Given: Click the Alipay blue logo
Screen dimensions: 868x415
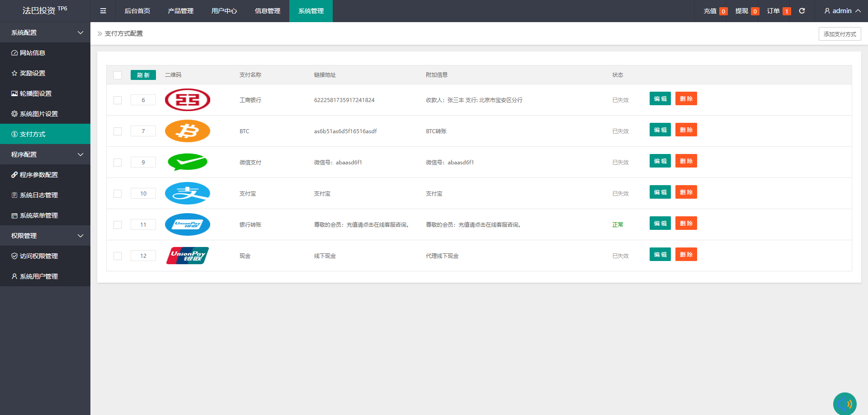Looking at the screenshot, I should pyautogui.click(x=188, y=193).
